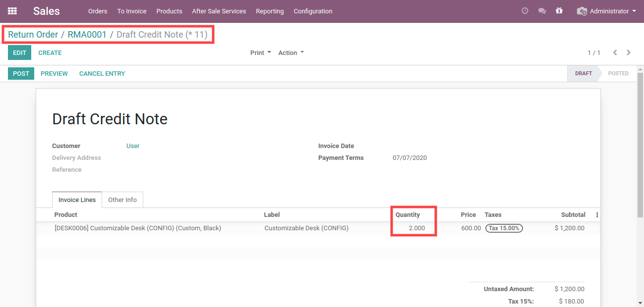This screenshot has height=307, width=644.
Task: Click the Untaxed Amount value
Action: coord(570,289)
